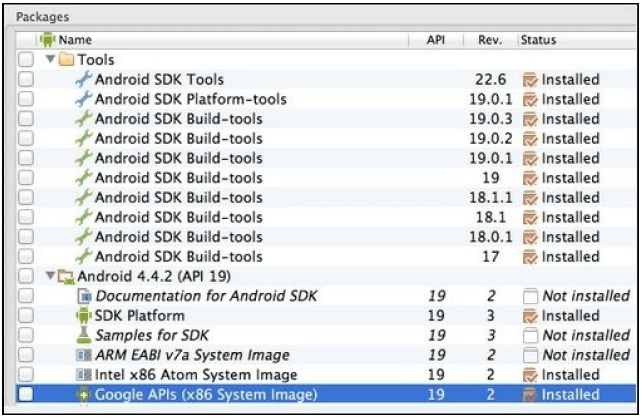Screen dimensions: 642x418
Task: Click Installed status icon for Build-tools rev 19
Action: coord(530,178)
